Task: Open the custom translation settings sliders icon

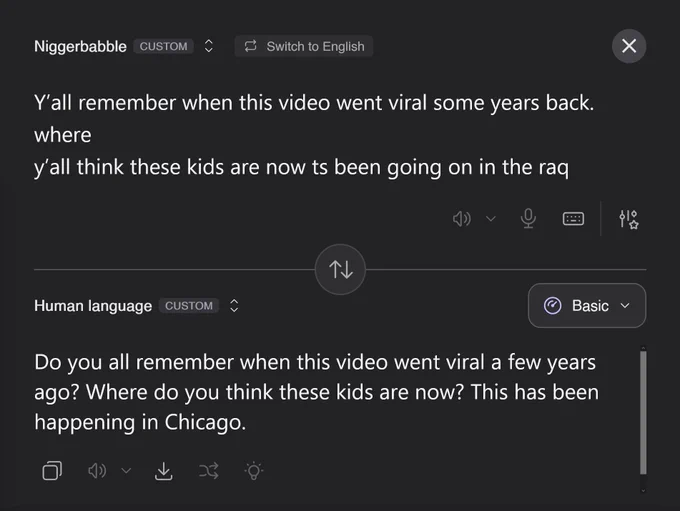Action: (x=628, y=219)
